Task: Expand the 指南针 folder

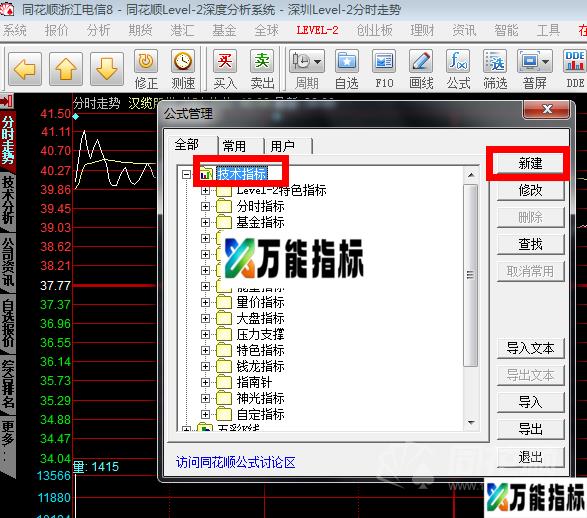Action: click(x=205, y=383)
